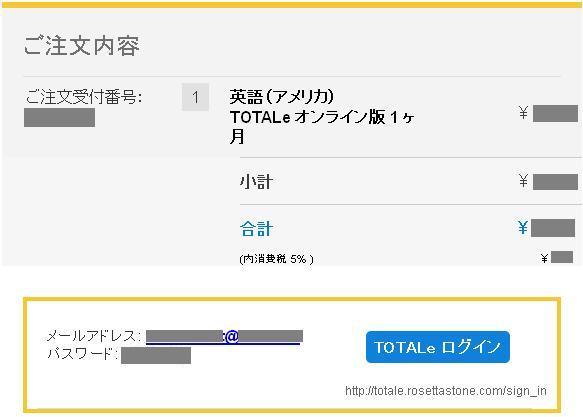Click the totale.rosettastone.com/sign_in URL
Viewport: 583px width, 417px height.
(446, 391)
